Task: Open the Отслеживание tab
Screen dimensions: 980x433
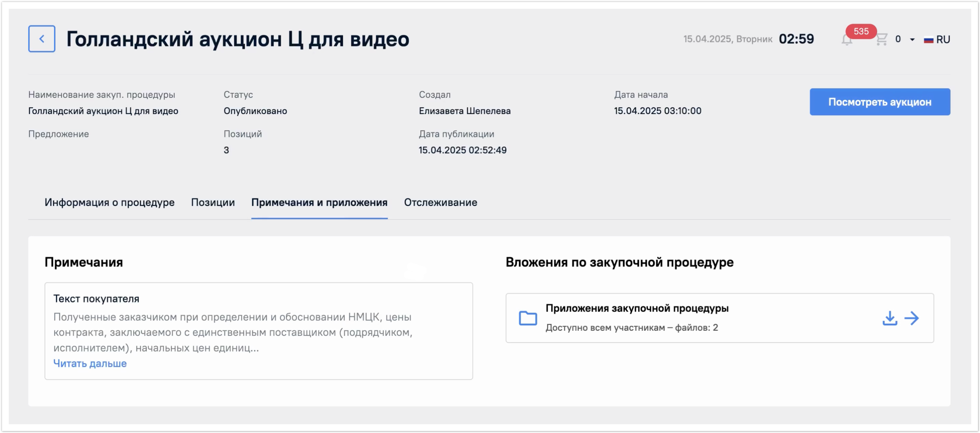Action: coord(440,202)
